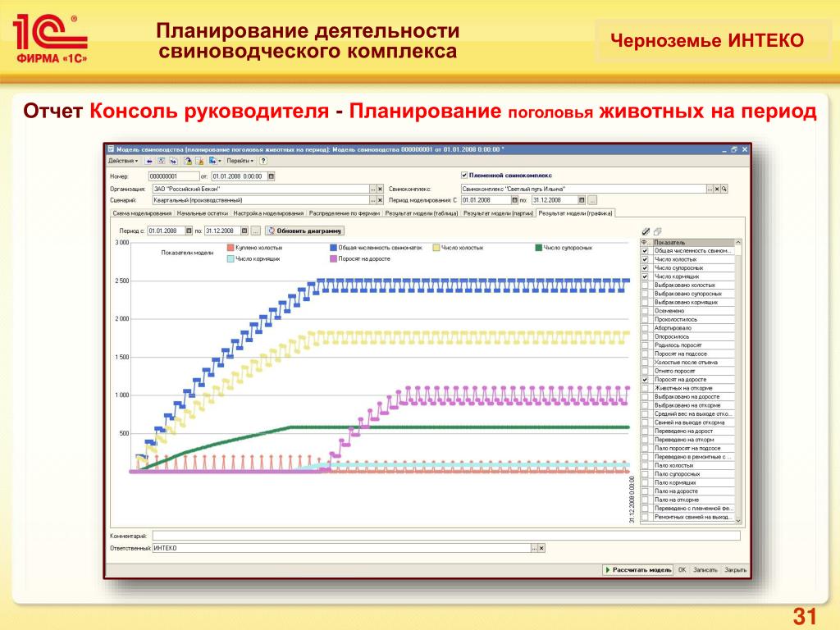The height and width of the screenshot is (630, 840).
Task: Click green play icon on Рассчитать модель
Action: tap(608, 570)
